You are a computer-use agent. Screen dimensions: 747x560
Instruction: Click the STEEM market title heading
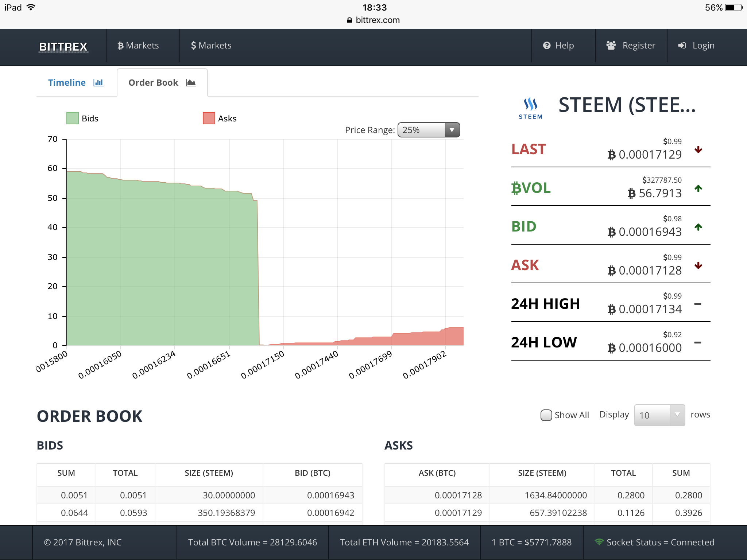click(627, 105)
